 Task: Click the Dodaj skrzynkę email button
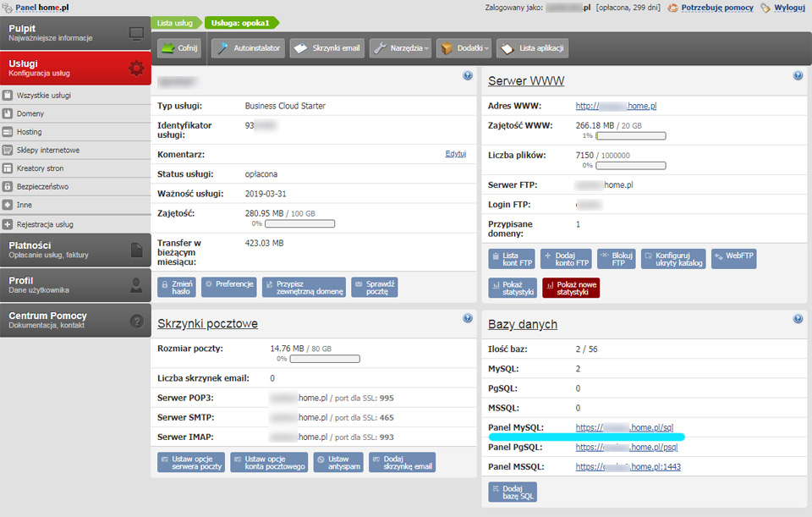(x=403, y=463)
